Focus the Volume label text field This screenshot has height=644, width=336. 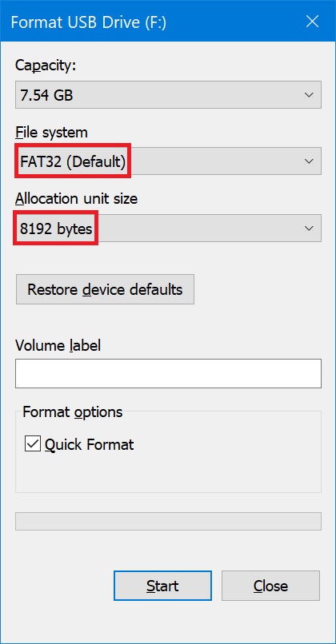[168, 373]
